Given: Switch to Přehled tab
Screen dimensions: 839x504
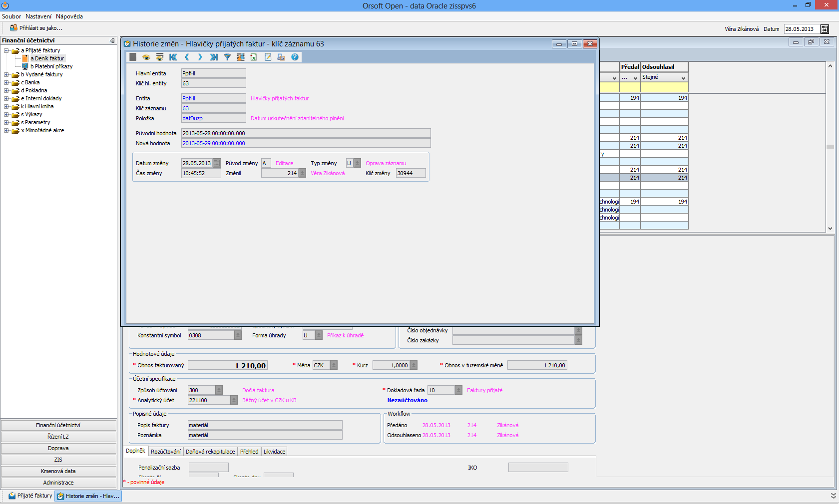Looking at the screenshot, I should click(249, 452).
